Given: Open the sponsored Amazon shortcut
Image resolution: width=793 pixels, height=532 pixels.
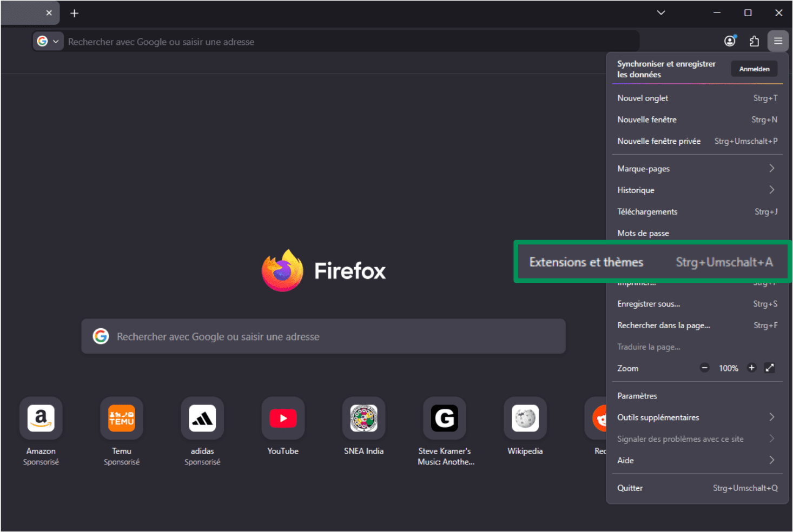Looking at the screenshot, I should click(41, 418).
